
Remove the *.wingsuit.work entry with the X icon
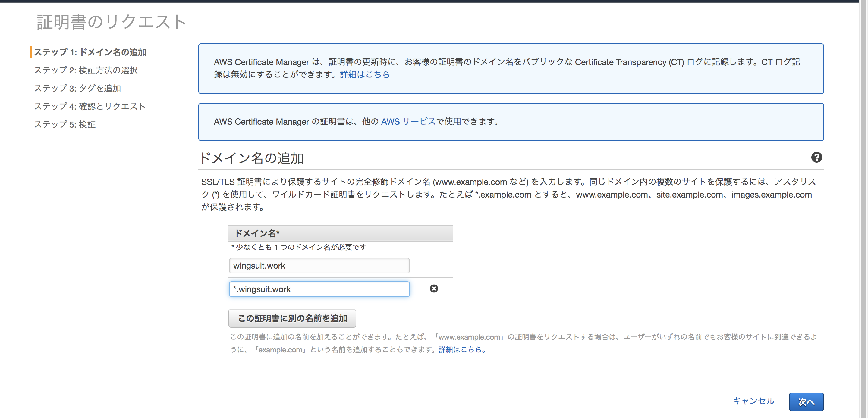pyautogui.click(x=434, y=289)
